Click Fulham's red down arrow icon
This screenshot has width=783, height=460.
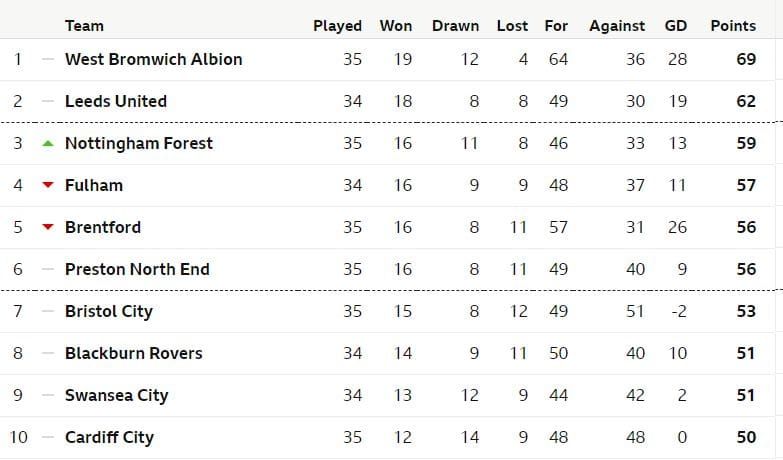48,185
